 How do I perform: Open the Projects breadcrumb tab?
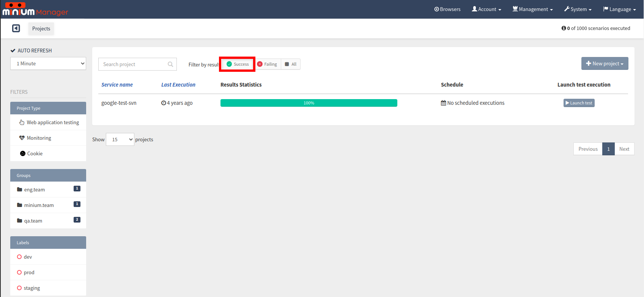[41, 28]
